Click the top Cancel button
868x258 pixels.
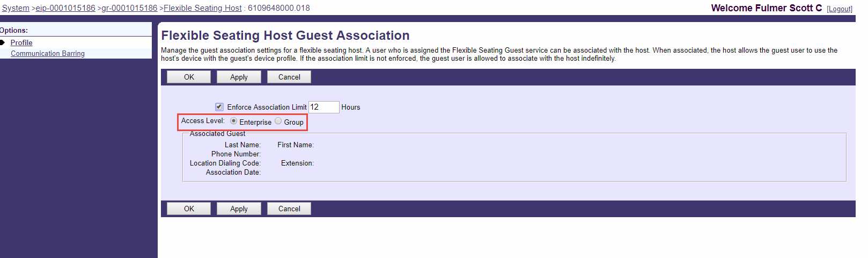tap(289, 77)
